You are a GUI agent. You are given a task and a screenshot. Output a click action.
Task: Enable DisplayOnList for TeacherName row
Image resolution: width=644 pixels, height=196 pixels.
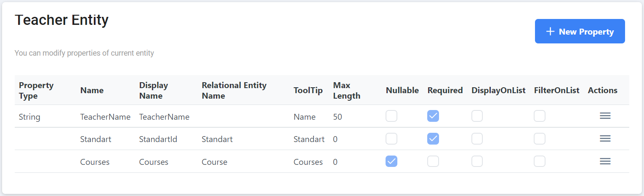coord(477,116)
